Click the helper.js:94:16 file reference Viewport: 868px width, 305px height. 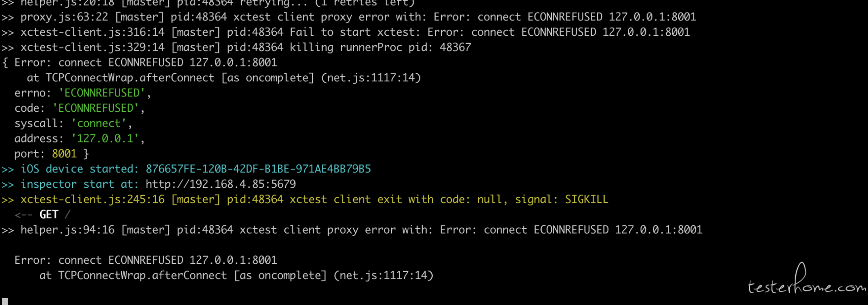67,230
